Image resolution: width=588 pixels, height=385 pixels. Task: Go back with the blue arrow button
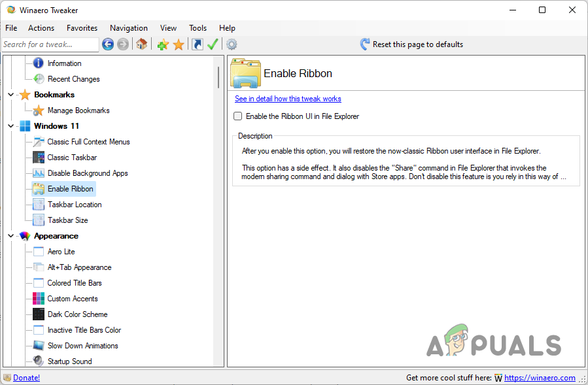(108, 44)
